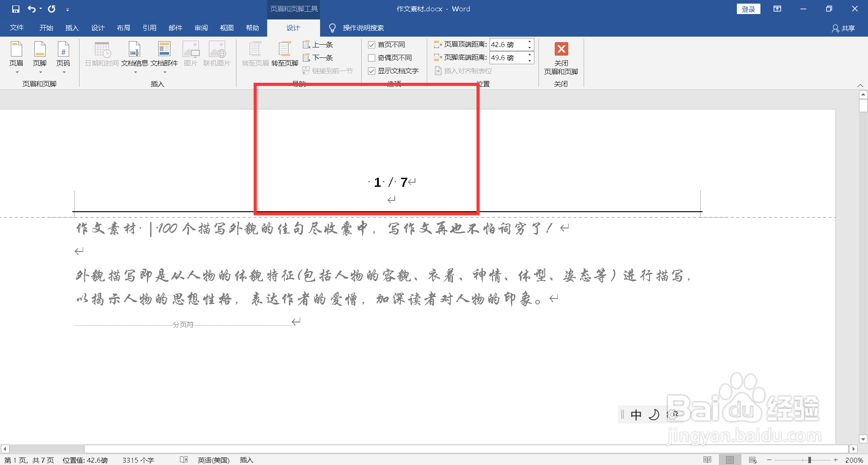The image size is (868, 465).
Task: Switch to the 引用 tab
Action: coord(149,28)
